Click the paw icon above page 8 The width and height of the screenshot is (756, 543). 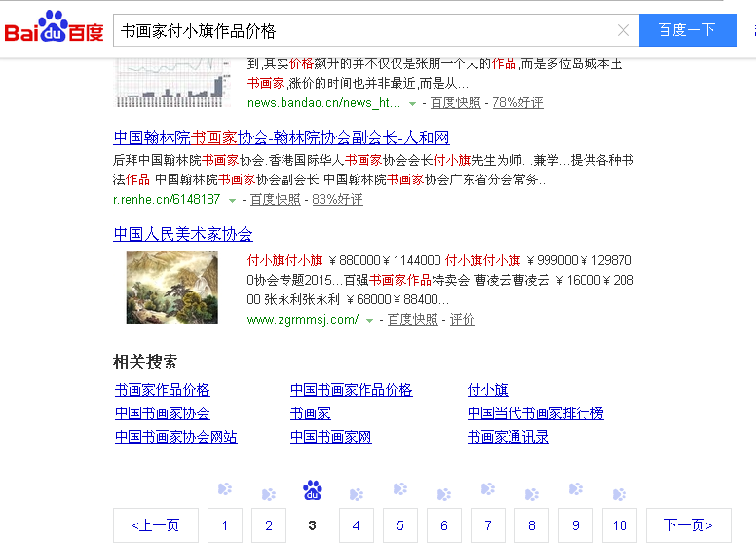532,494
